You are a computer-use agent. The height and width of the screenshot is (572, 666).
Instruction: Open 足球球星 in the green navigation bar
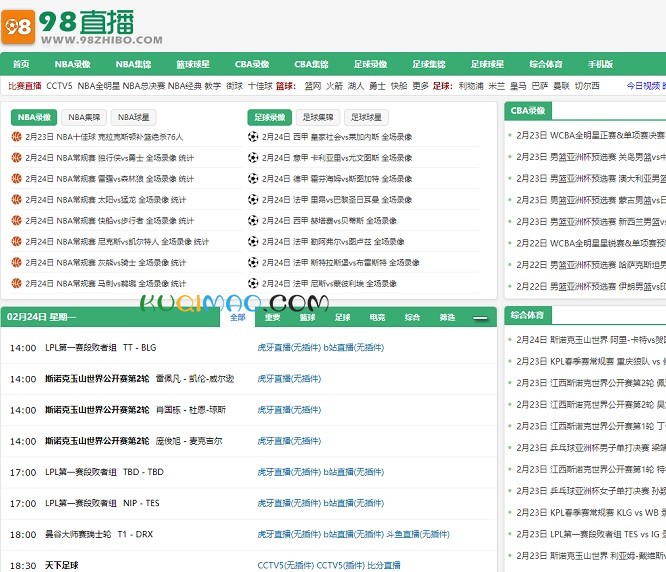pos(487,64)
